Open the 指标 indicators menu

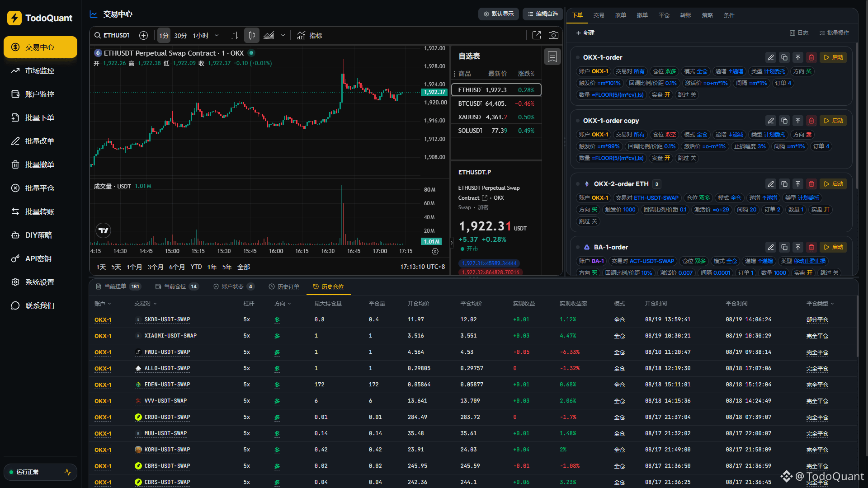coord(310,35)
